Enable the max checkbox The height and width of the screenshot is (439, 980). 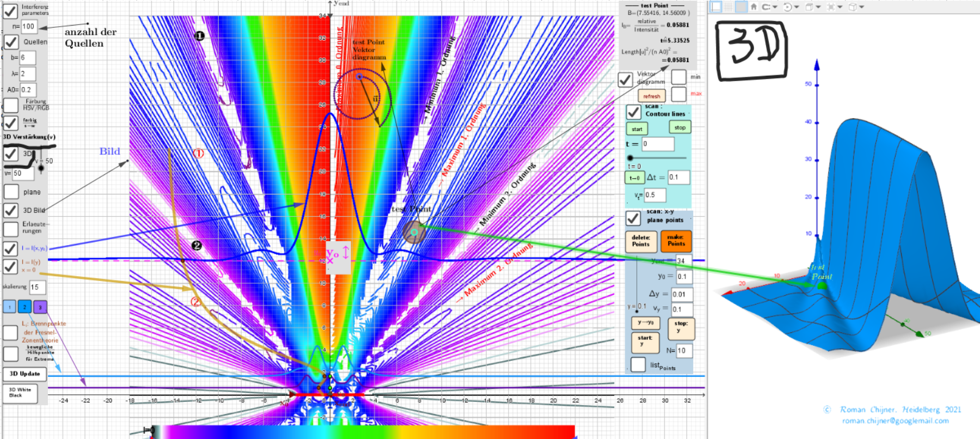click(x=679, y=94)
